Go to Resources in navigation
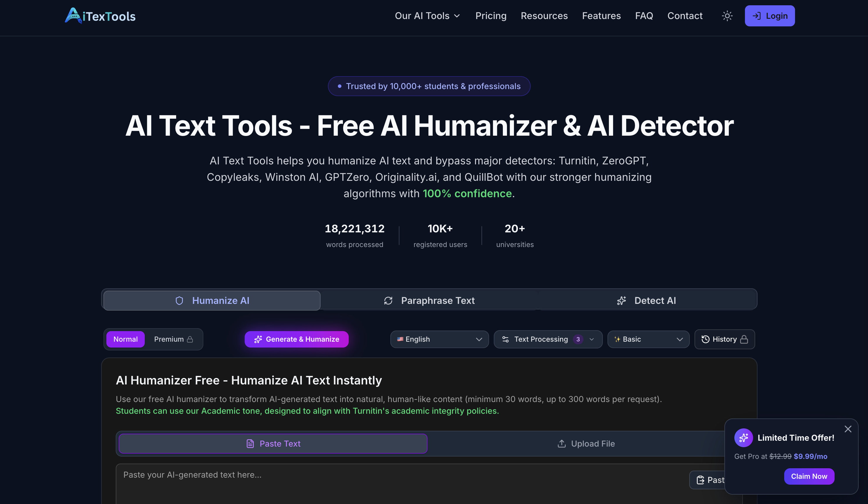 click(x=544, y=16)
